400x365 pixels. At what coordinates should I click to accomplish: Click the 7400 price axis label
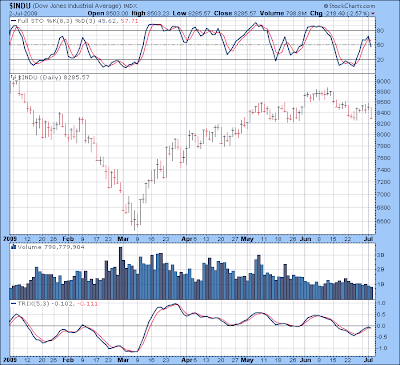(383, 170)
